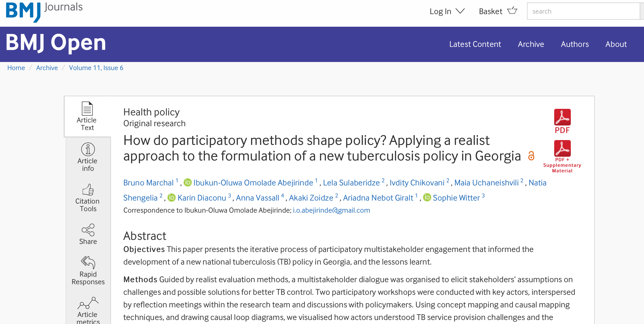Open Citation Tools thumbs-up icon
The width and height of the screenshot is (644, 324).
tap(88, 190)
